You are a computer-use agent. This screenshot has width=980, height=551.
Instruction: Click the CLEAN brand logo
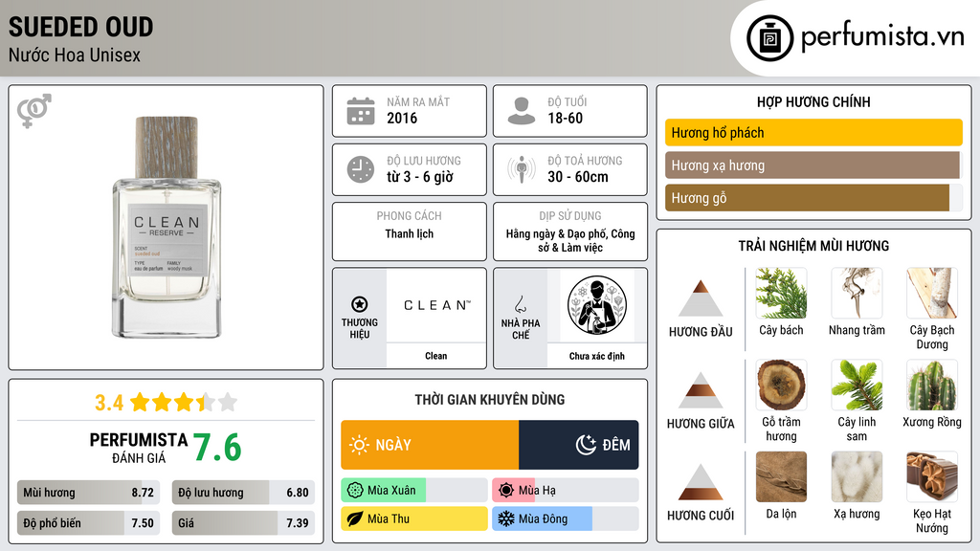pyautogui.click(x=436, y=305)
